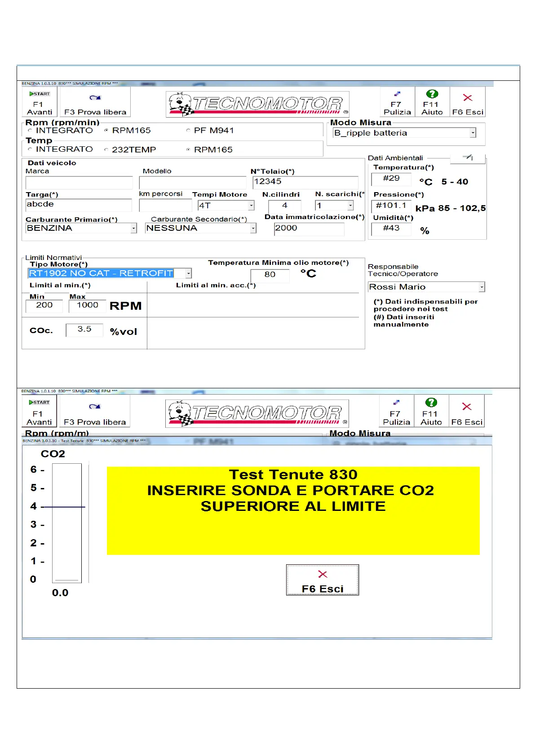Click Tecnomotor logo in upper window

point(257,104)
